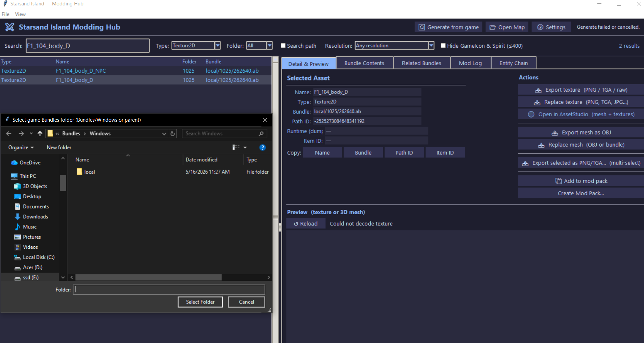
Task: Close the Select game Bundles folder dialog
Action: point(265,120)
